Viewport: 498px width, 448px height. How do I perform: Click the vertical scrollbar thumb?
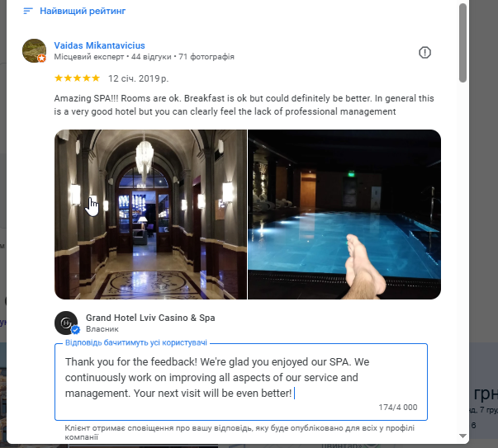[462, 43]
